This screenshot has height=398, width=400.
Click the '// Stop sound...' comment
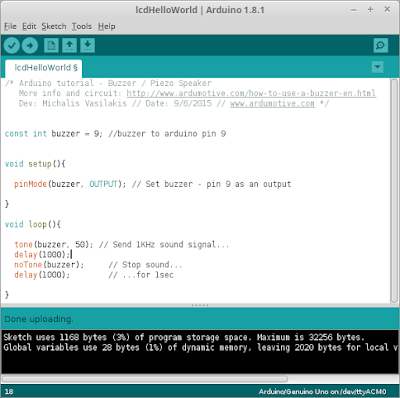[145, 265]
